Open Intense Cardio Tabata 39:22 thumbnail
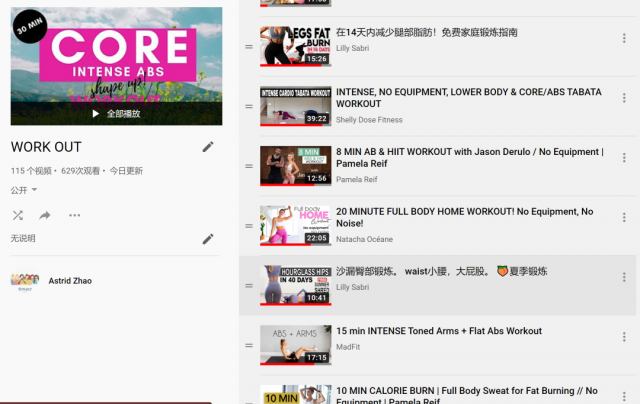640x404 pixels. [296, 106]
